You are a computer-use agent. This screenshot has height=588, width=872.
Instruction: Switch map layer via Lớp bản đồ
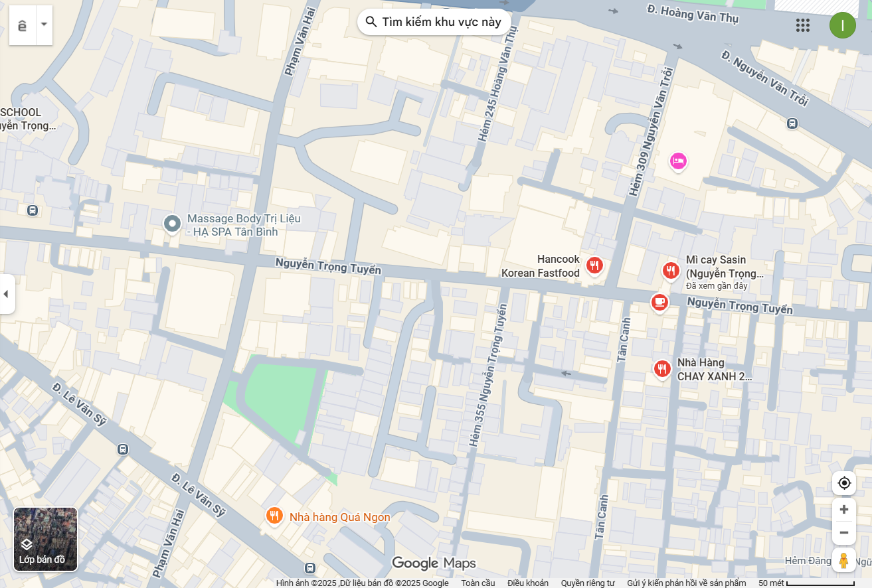click(46, 540)
